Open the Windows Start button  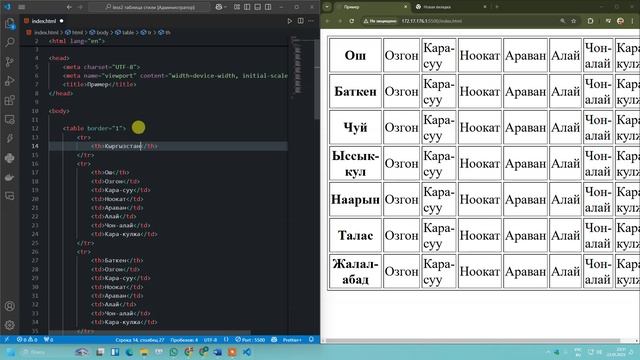(x=10, y=352)
